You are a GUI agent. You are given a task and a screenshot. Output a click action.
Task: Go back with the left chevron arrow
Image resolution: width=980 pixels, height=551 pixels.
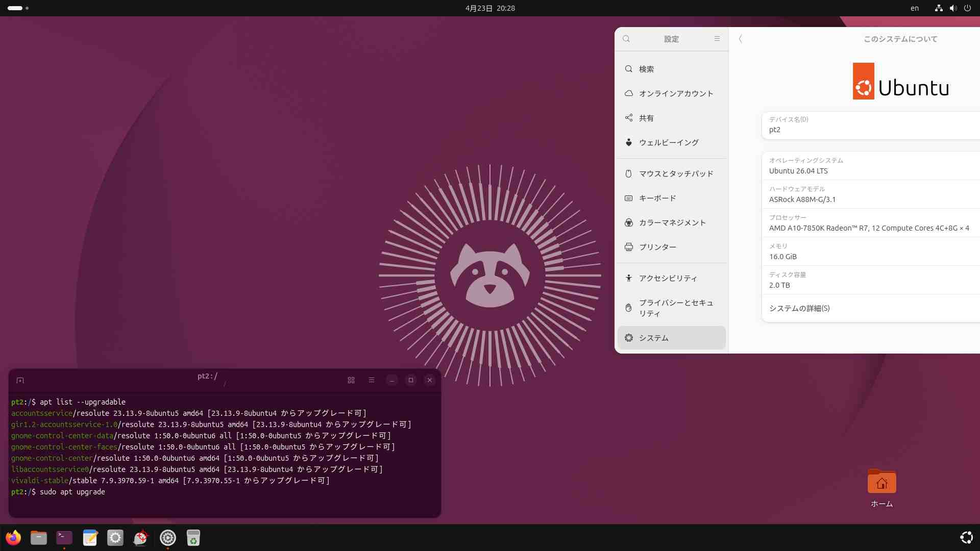(741, 39)
